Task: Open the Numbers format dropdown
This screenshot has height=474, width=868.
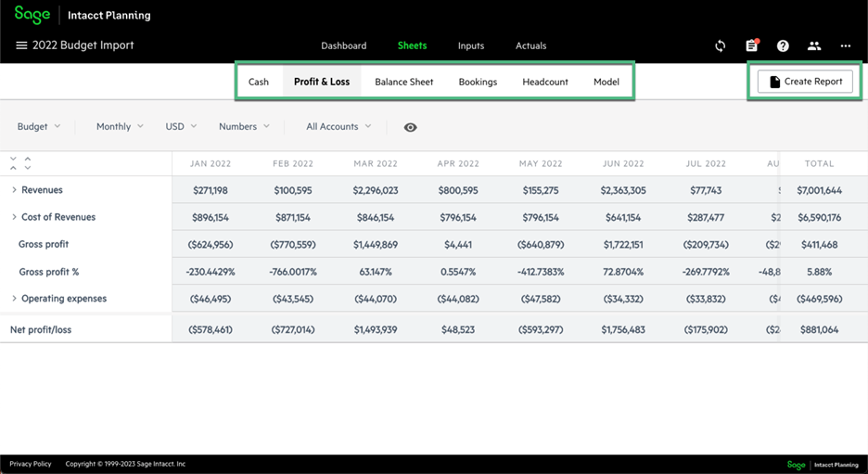Action: [x=244, y=126]
